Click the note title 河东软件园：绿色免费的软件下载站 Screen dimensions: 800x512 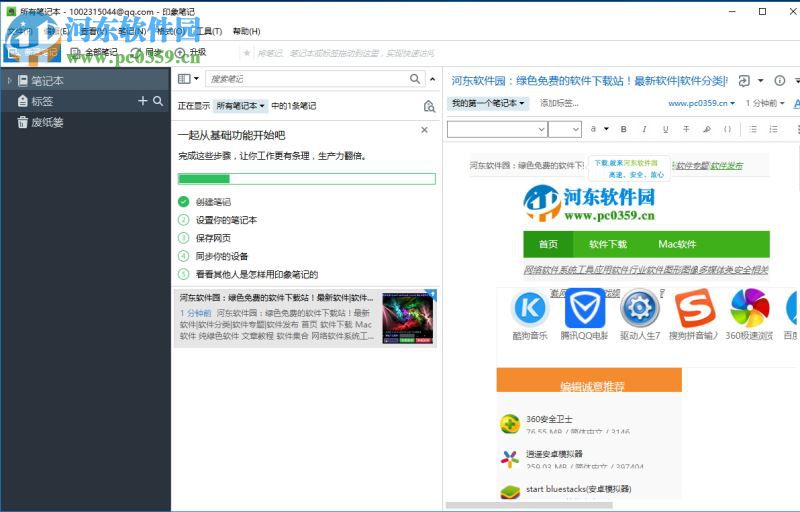click(x=589, y=81)
